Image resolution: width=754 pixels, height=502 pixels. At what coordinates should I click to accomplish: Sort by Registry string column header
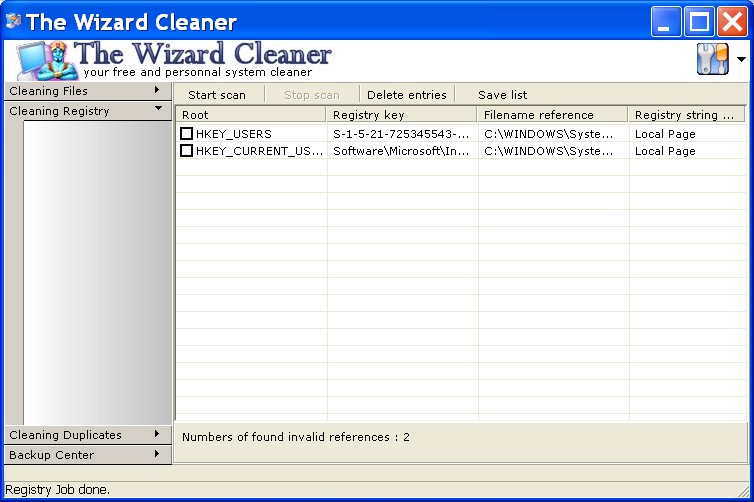687,115
